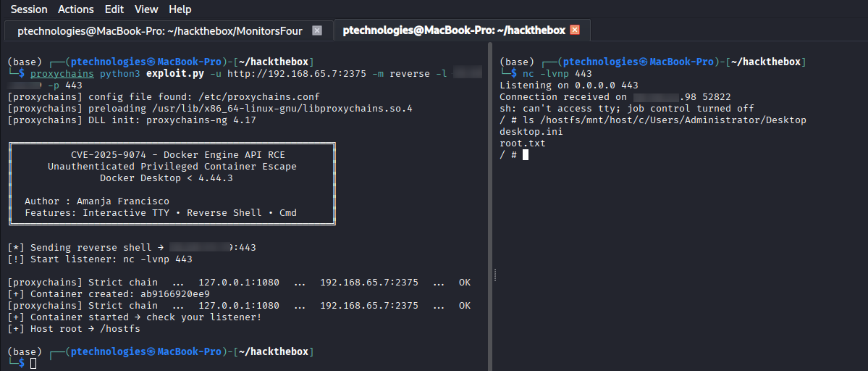Click the 'Author : Amanja Francisco' line
Viewport: 868px width, 371px height.
(x=97, y=201)
